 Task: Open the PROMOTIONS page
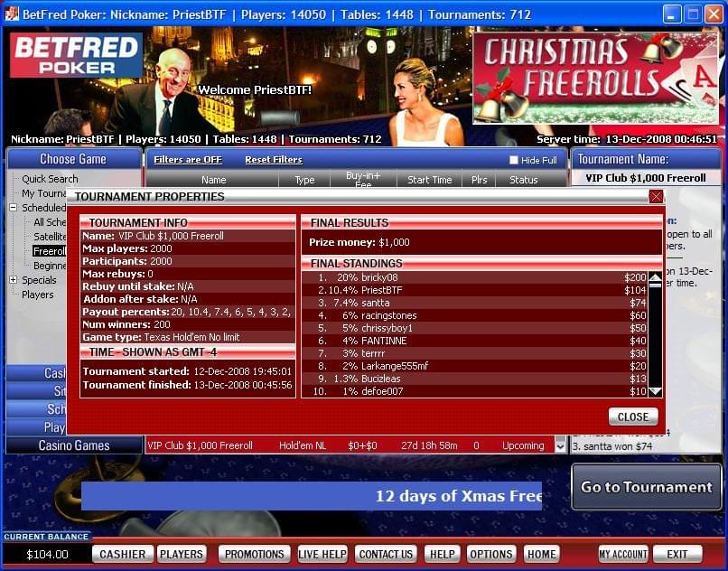pos(255,554)
